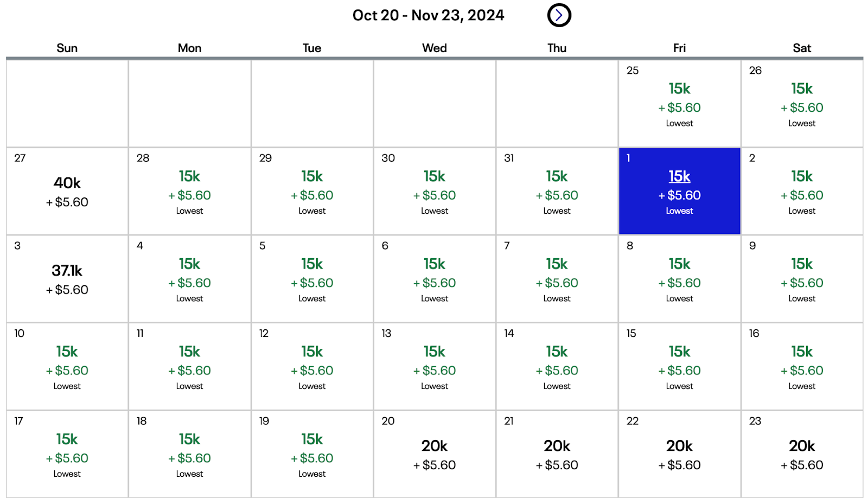Viewport: 868px width, 504px height.
Task: Choose October 25 fare at 15k
Action: click(x=679, y=104)
